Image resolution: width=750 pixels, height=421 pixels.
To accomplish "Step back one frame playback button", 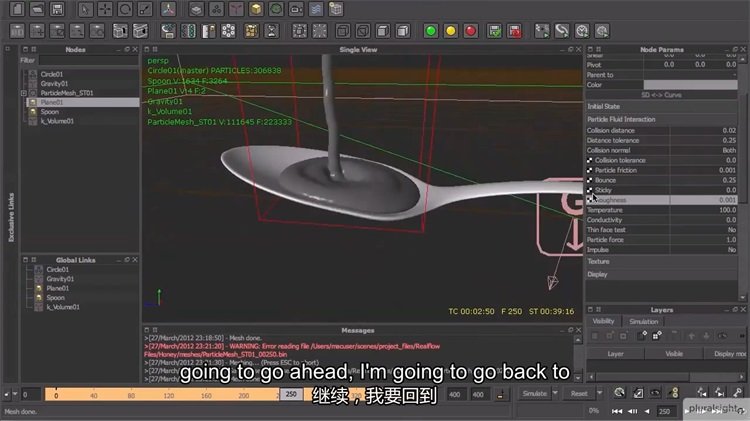I will (632, 411).
